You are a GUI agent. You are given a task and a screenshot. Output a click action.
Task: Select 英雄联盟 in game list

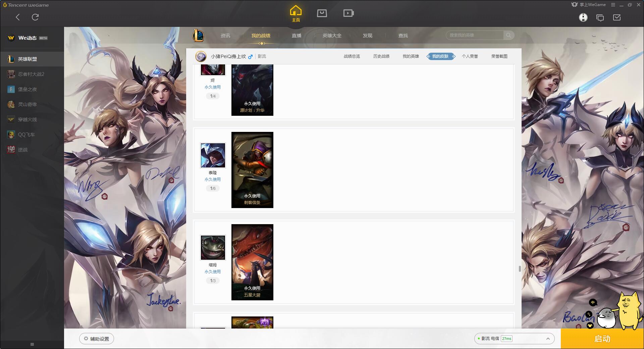tap(32, 59)
